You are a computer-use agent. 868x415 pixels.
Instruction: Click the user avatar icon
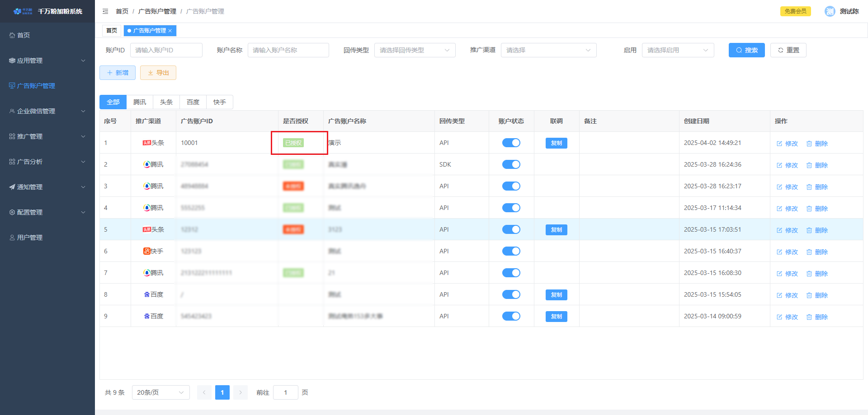point(830,11)
